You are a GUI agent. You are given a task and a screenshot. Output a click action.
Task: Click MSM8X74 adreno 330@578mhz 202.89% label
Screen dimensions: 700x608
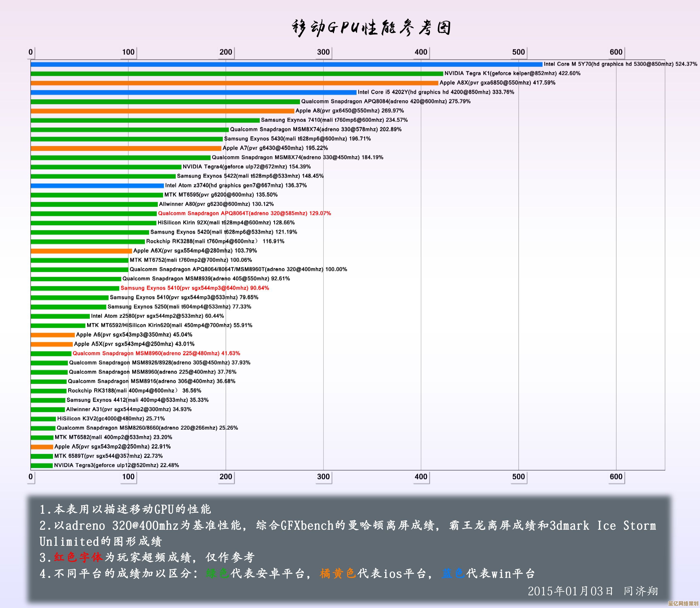pos(315,129)
